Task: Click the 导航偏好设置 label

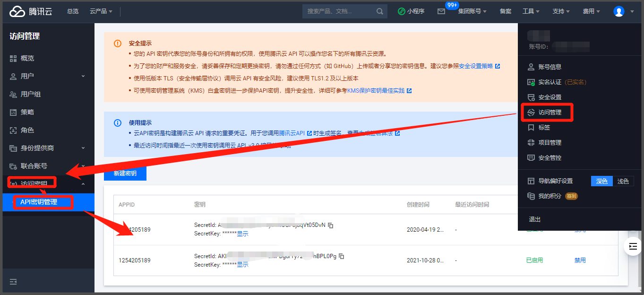Action: click(x=556, y=181)
